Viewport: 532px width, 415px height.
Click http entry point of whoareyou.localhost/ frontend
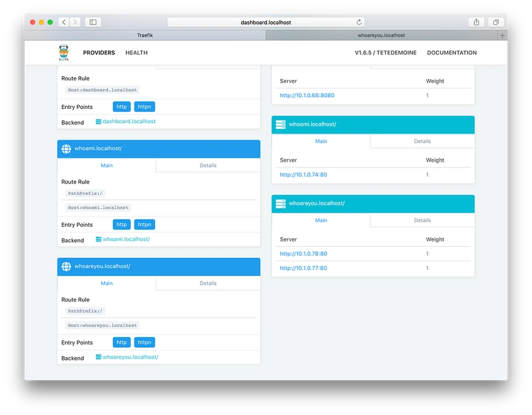coord(122,343)
